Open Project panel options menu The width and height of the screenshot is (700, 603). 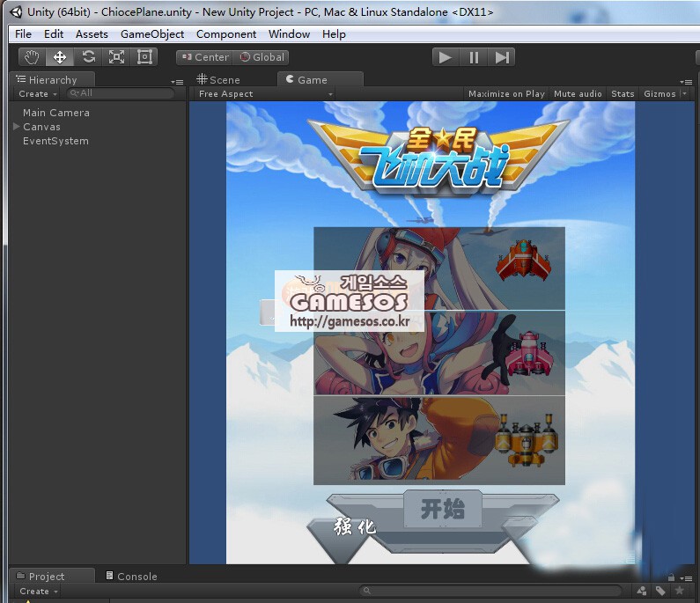tap(686, 578)
